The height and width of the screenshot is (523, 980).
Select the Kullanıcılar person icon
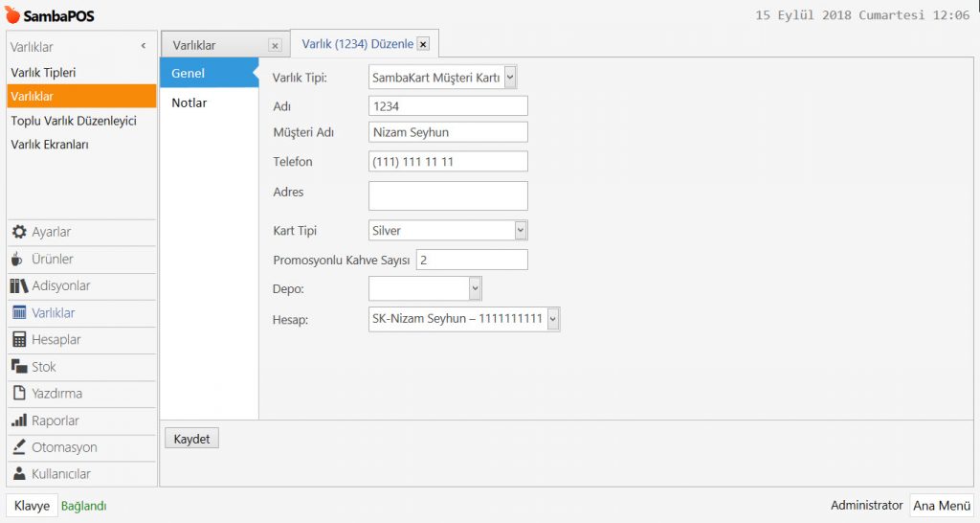coord(19,473)
